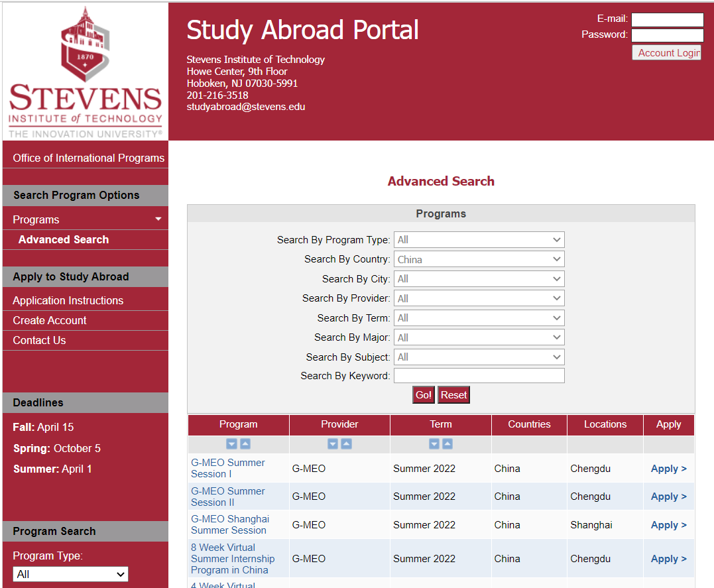Open Programs sidebar menu item
This screenshot has height=588, width=714.
(86, 219)
